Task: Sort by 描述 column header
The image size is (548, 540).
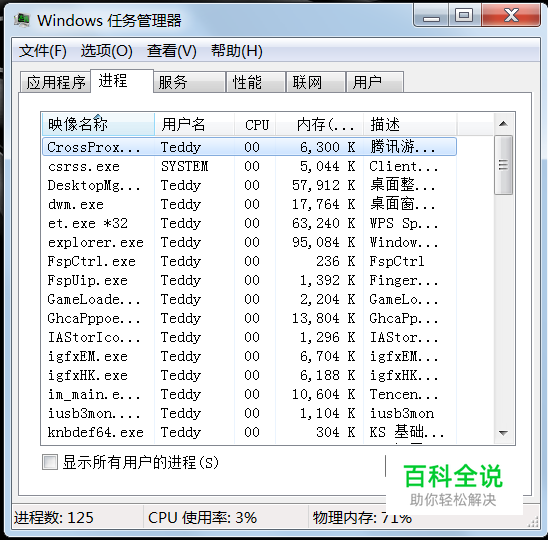Action: coord(410,124)
